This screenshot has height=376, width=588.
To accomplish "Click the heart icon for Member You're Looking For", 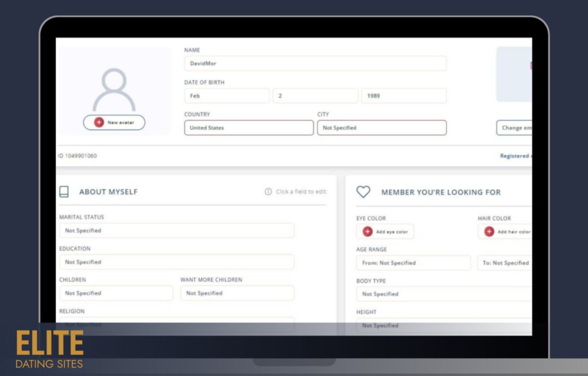I will 365,191.
